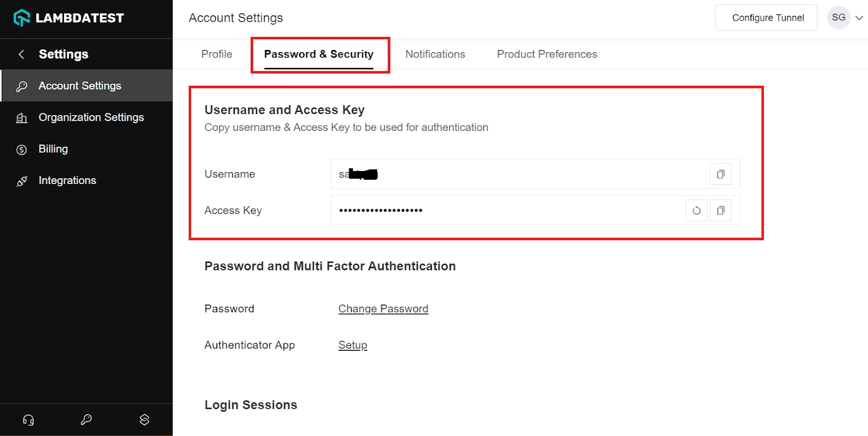The image size is (868, 436).
Task: Expand the SG user profile dropdown
Action: 859,18
